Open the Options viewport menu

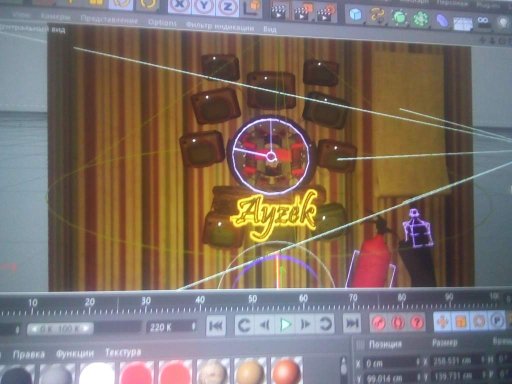click(162, 23)
